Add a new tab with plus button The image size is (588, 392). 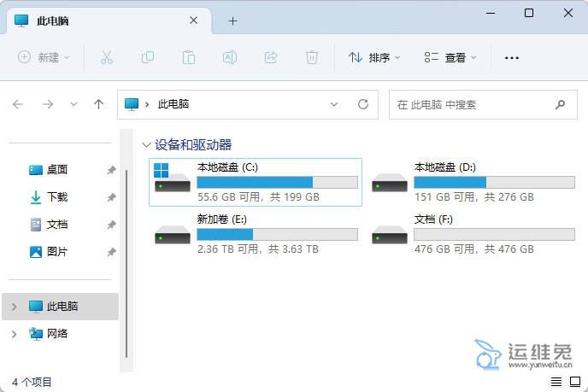232,20
